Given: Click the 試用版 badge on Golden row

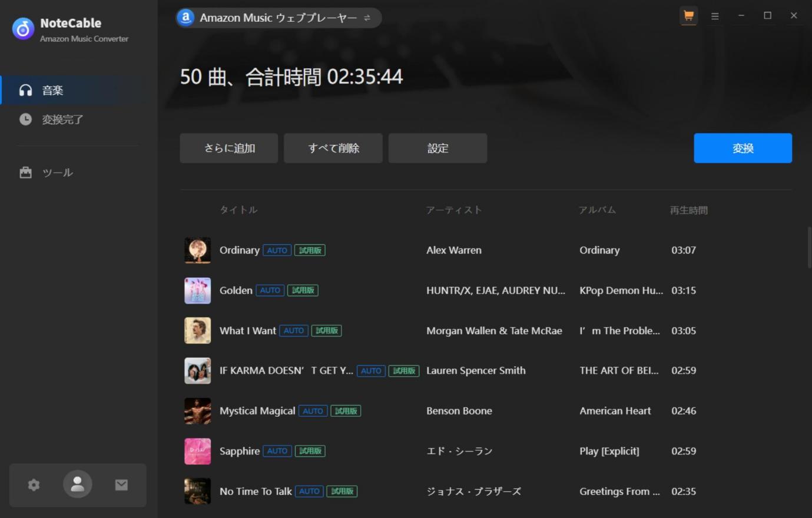Looking at the screenshot, I should [303, 290].
